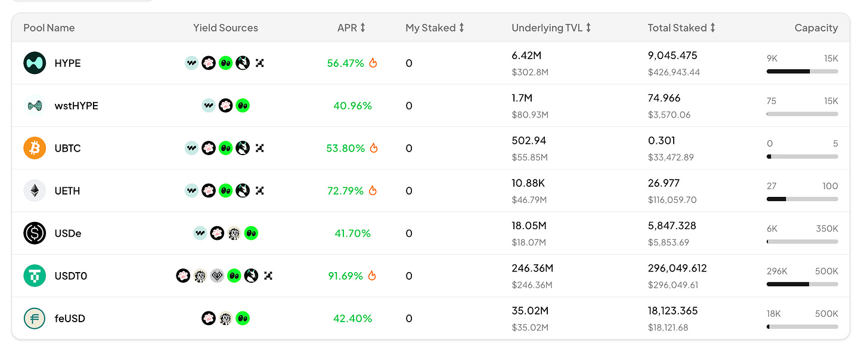This screenshot has height=352, width=868.
Task: Click the 502.94 underlying TVL value
Action: tap(529, 140)
